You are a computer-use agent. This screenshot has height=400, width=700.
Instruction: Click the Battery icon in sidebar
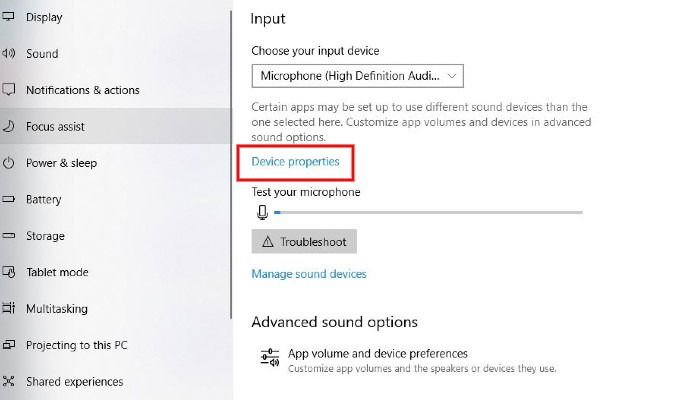point(8,199)
